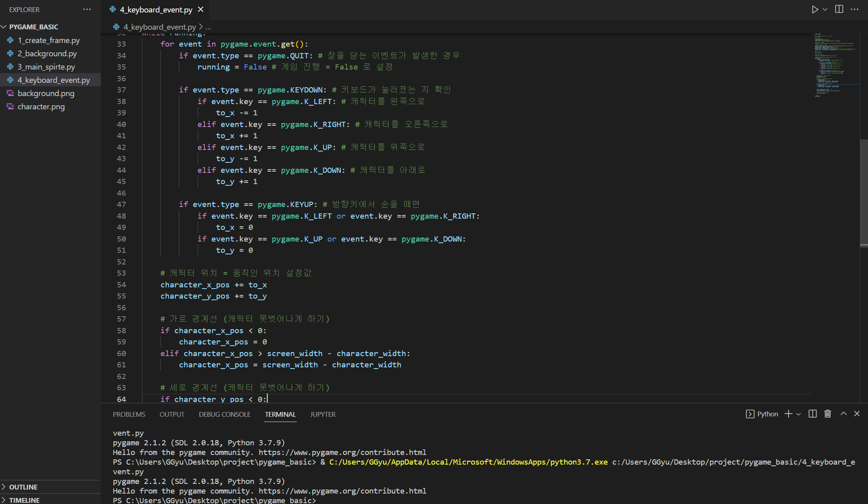Image resolution: width=868 pixels, height=504 pixels.
Task: Split the terminal panel
Action: [813, 414]
